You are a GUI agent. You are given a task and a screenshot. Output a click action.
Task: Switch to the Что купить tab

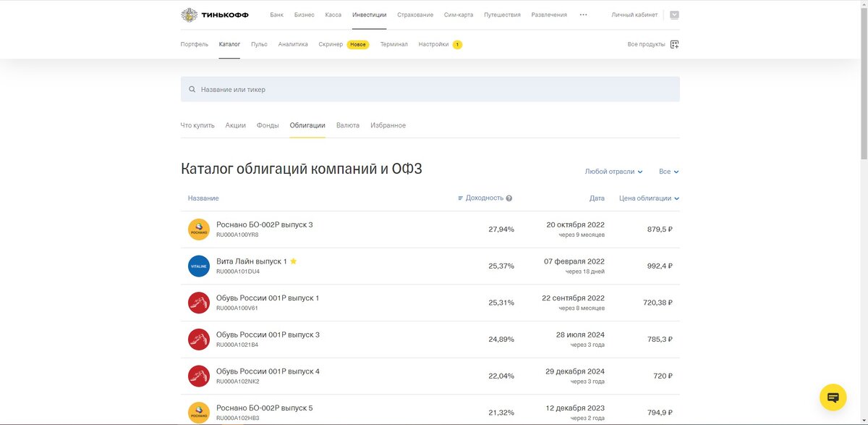(x=197, y=125)
